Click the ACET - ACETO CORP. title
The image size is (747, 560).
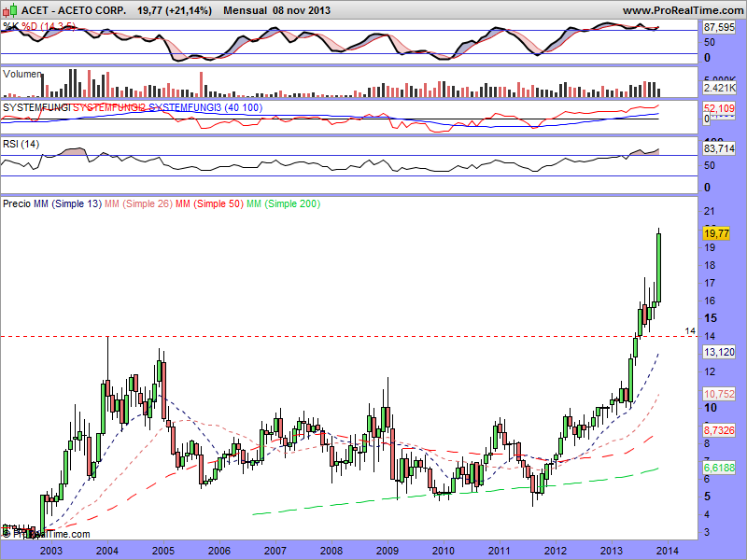click(74, 10)
